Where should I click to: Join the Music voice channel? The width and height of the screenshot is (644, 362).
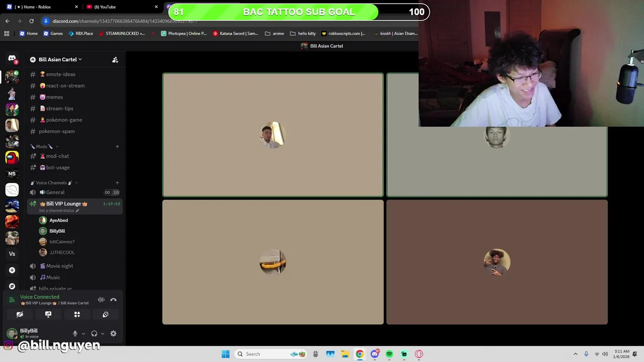point(75,278)
